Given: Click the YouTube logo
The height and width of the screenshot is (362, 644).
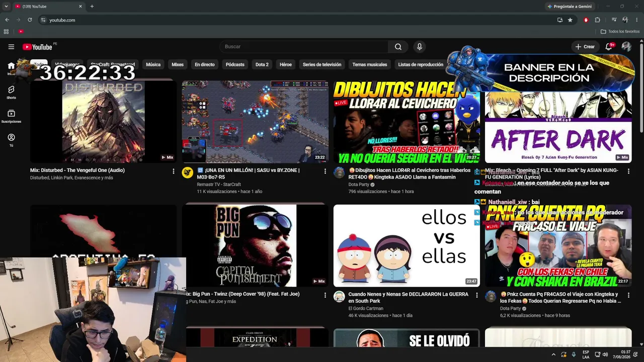Looking at the screenshot, I should click(38, 47).
